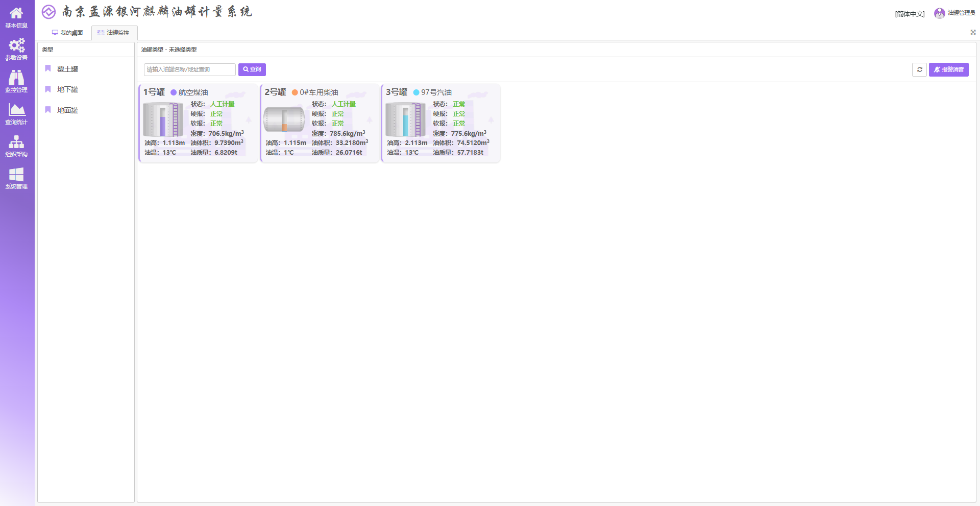Click the 1号罐 card title

pos(154,92)
